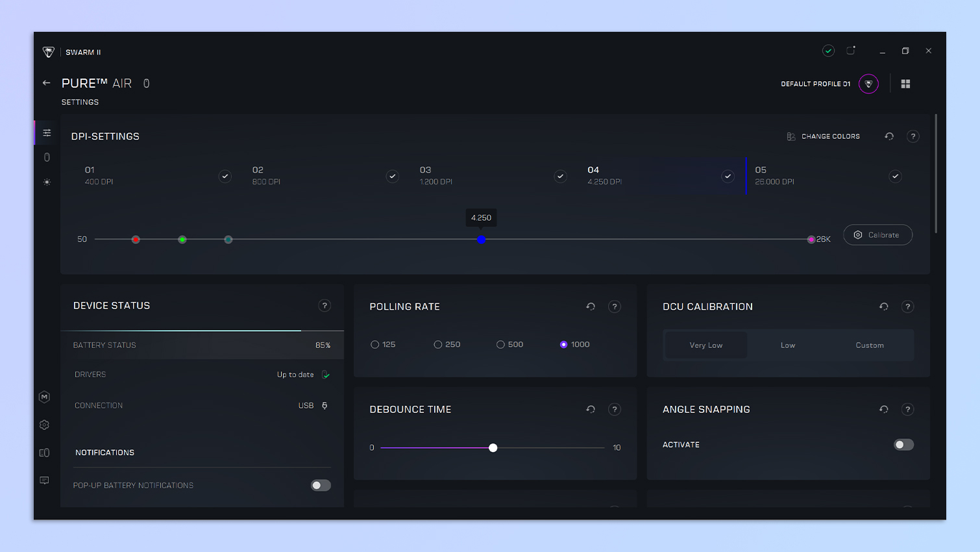This screenshot has width=980, height=552.
Task: Click the green DPI slider handle
Action: (x=182, y=240)
